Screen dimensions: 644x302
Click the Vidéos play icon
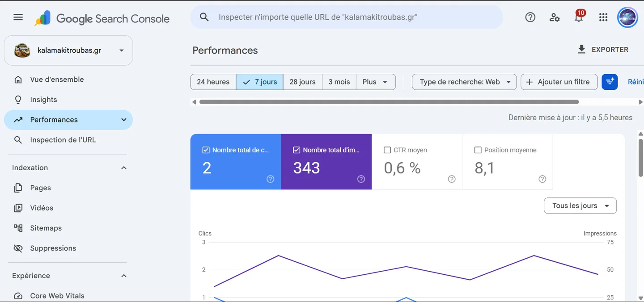(x=18, y=208)
